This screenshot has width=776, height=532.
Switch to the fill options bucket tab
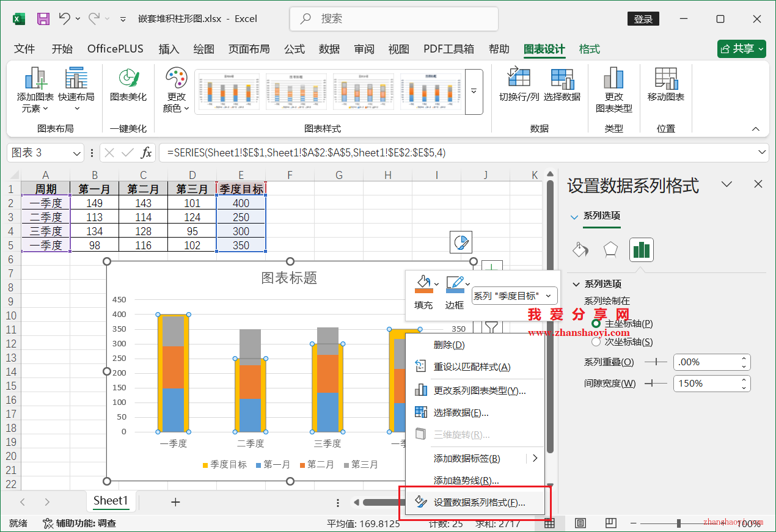pos(580,249)
